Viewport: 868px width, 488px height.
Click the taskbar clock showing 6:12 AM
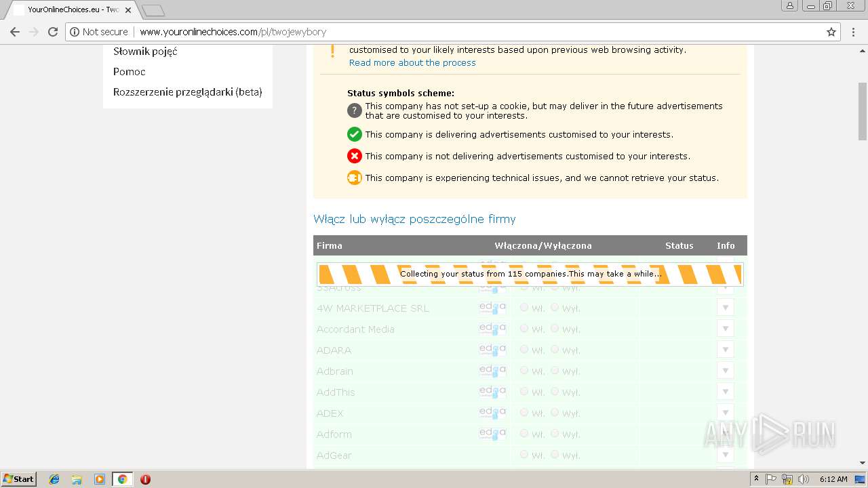(x=833, y=479)
